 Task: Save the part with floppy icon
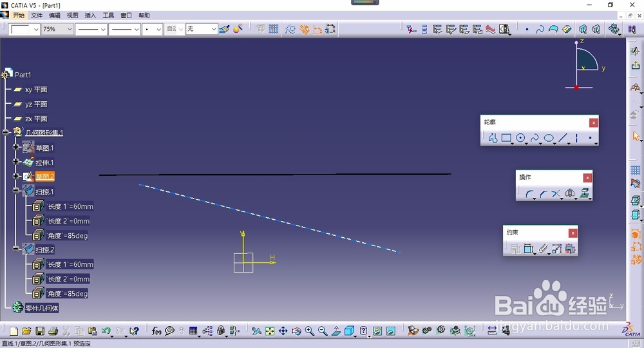40,331
